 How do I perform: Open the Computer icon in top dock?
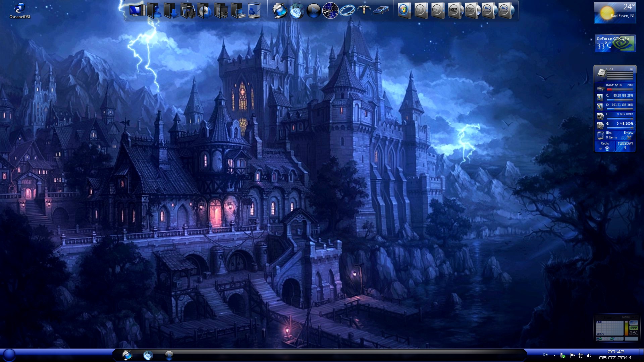coord(137,10)
